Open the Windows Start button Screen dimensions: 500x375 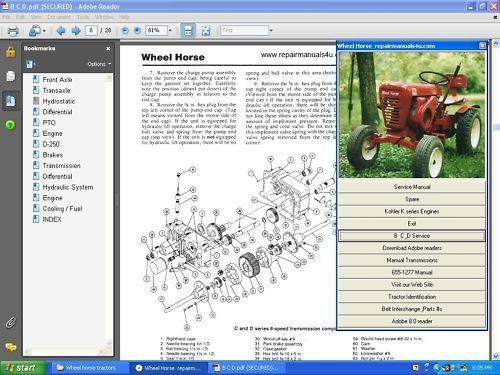23,368
